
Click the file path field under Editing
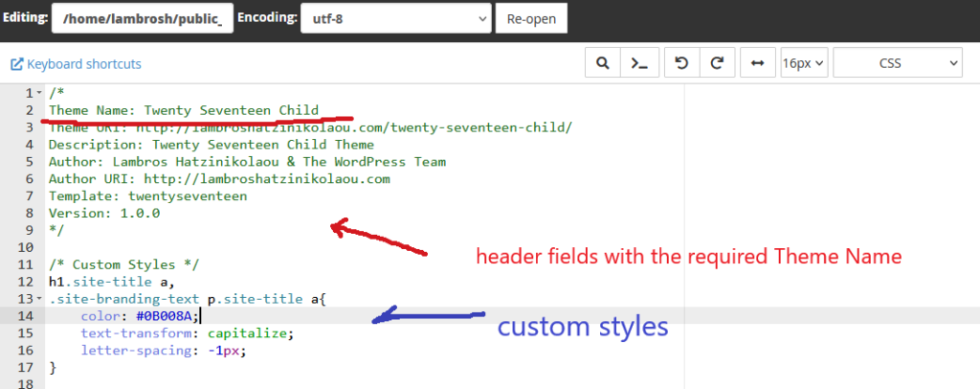(x=140, y=18)
